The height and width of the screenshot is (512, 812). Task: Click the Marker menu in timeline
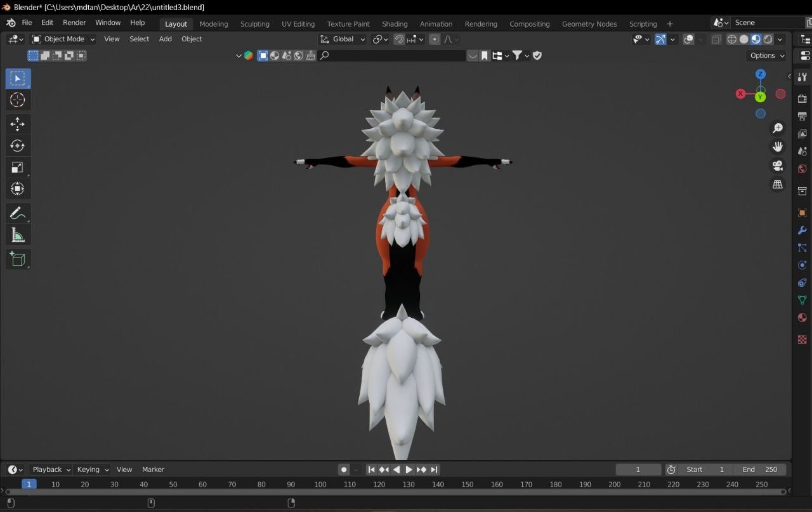pyautogui.click(x=154, y=469)
